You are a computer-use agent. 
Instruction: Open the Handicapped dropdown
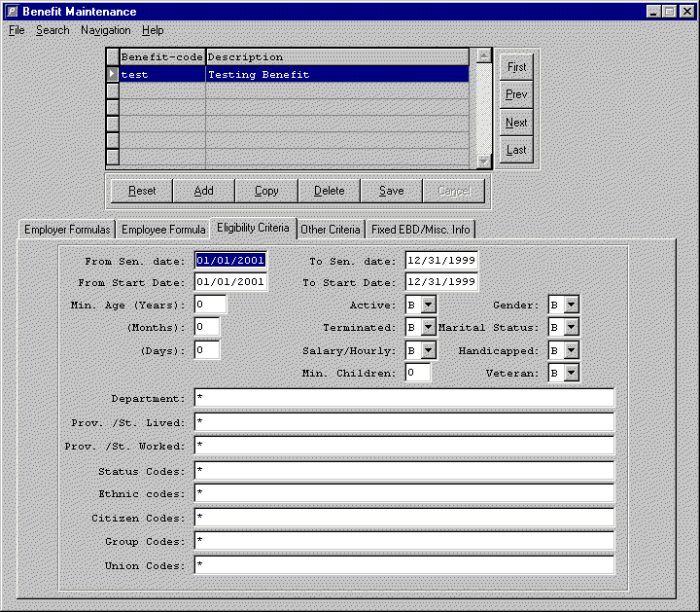[x=571, y=350]
